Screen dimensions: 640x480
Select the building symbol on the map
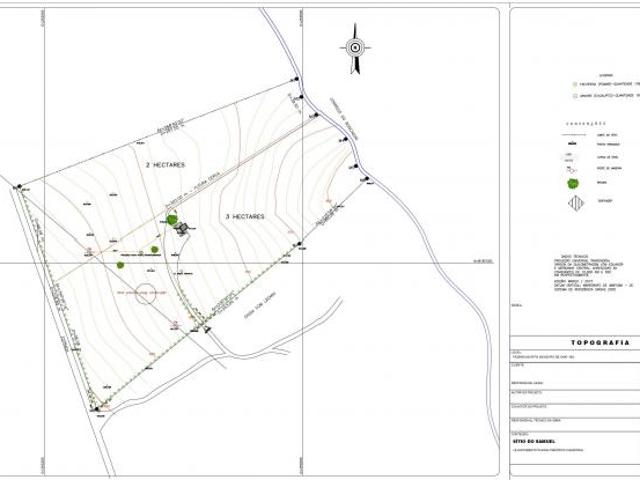tap(182, 229)
